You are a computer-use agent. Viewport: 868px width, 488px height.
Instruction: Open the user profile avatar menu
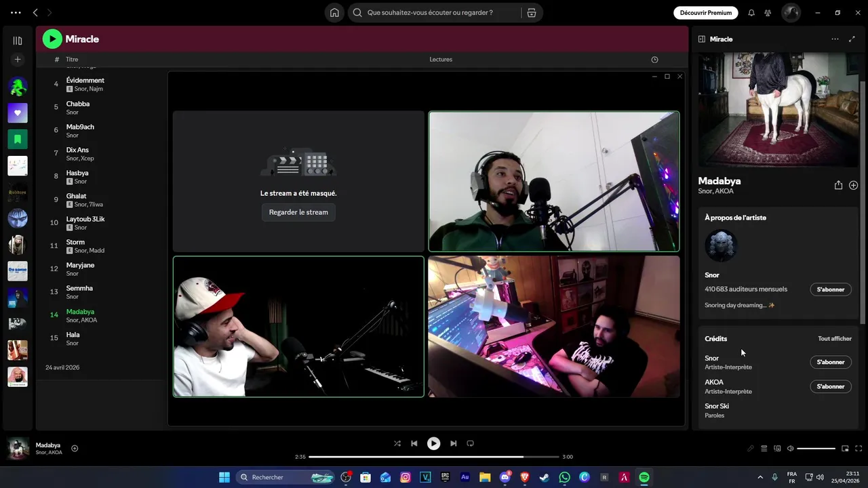tap(791, 12)
